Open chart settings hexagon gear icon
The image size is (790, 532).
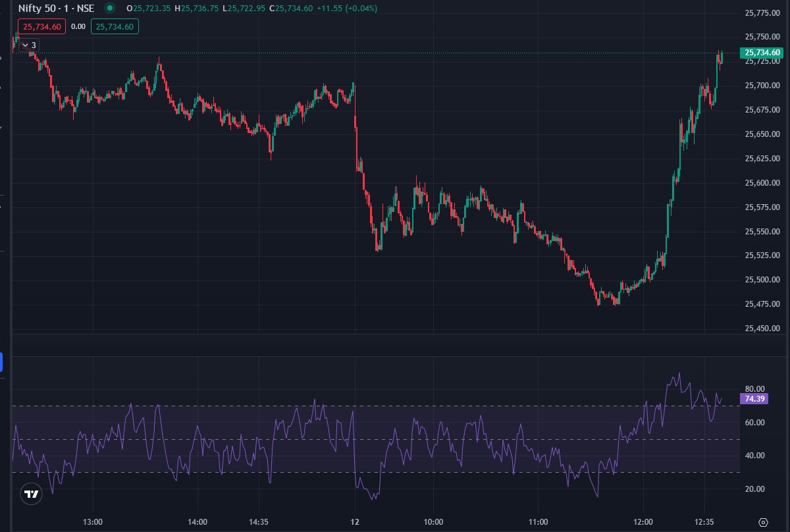pos(763,521)
